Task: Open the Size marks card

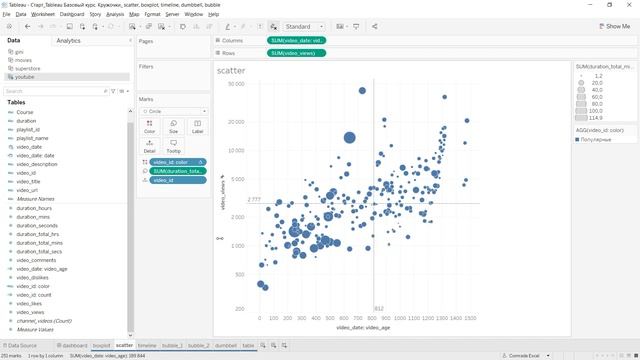Action: point(173,127)
